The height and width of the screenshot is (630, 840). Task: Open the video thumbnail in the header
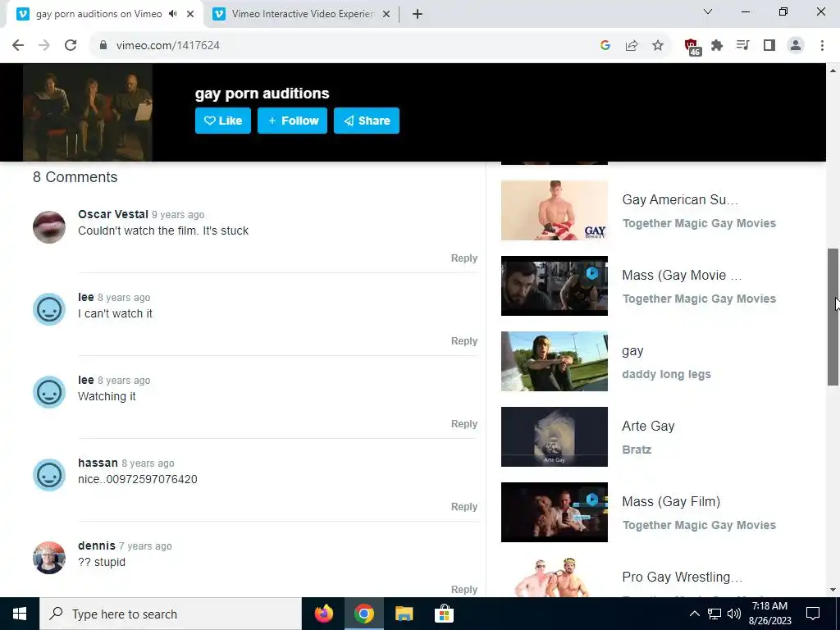coord(87,112)
